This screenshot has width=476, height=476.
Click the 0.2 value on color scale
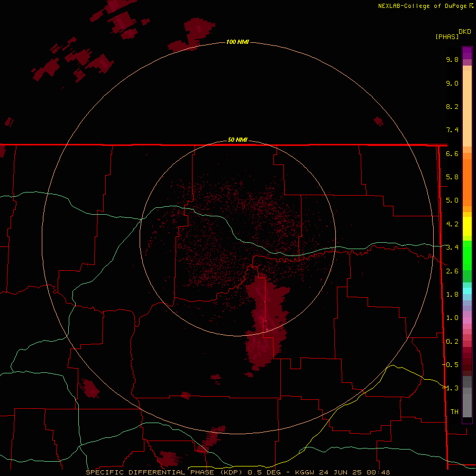click(452, 342)
